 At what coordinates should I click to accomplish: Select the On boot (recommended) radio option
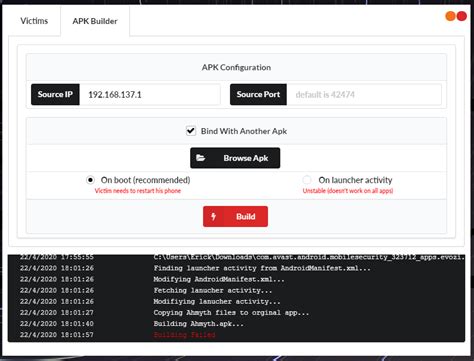(x=90, y=180)
